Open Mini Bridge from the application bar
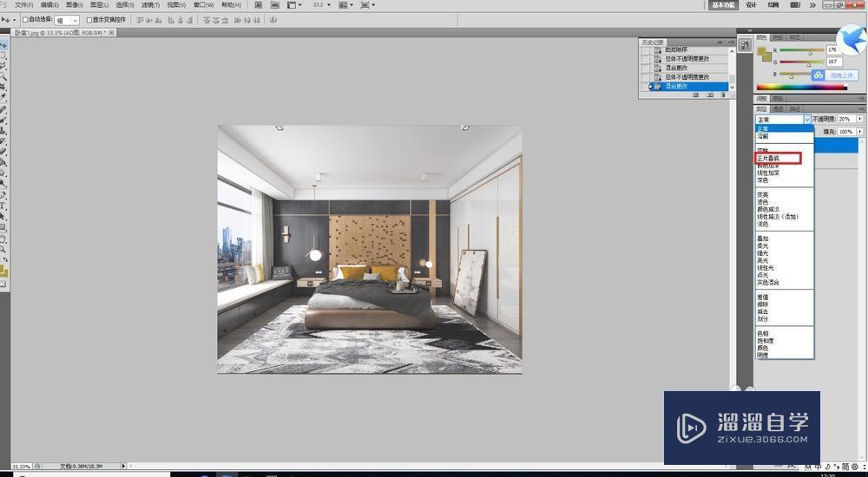Screen dimensions: 868x477 [275, 5]
